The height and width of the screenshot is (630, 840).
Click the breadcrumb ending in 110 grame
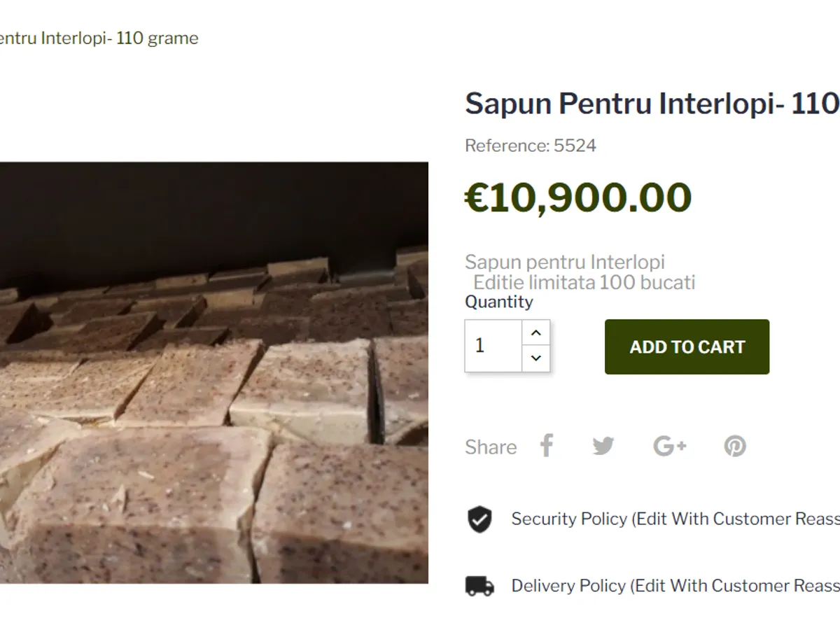pyautogui.click(x=98, y=38)
